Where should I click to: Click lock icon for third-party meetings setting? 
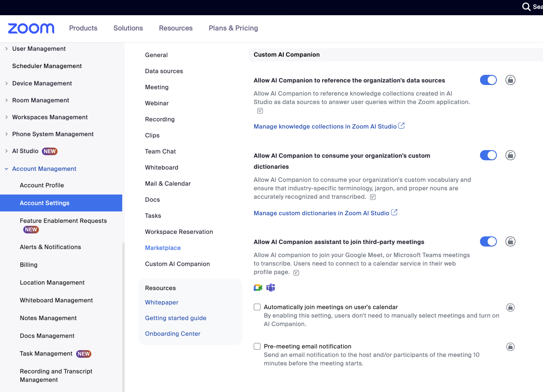click(x=510, y=241)
